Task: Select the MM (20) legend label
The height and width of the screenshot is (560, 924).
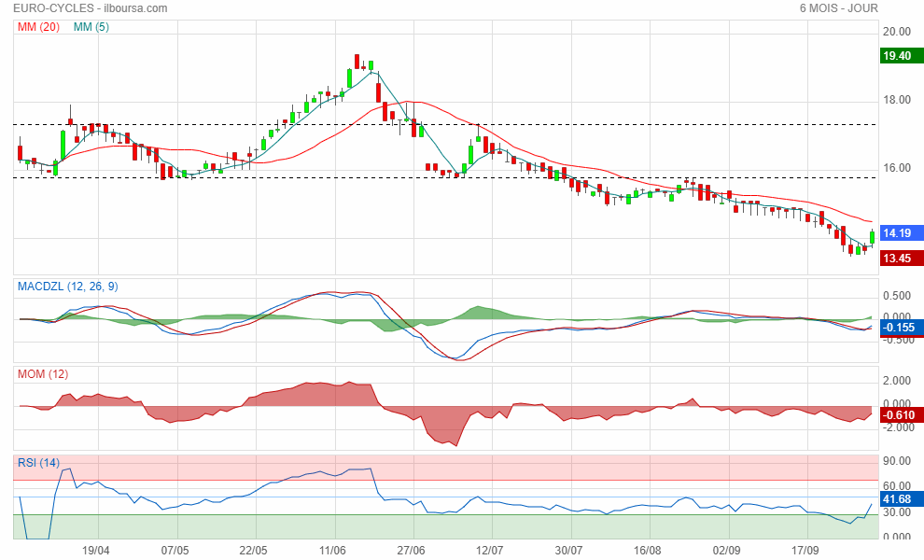Action: (x=38, y=26)
